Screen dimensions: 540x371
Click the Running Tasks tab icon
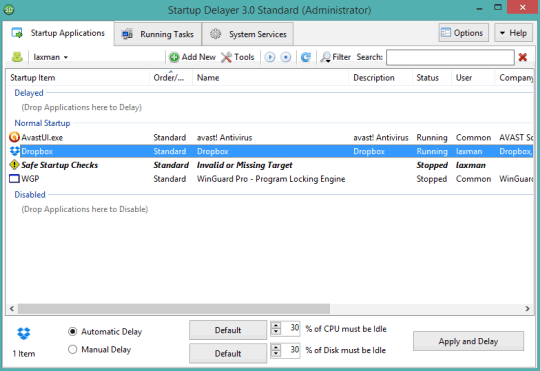tap(127, 34)
